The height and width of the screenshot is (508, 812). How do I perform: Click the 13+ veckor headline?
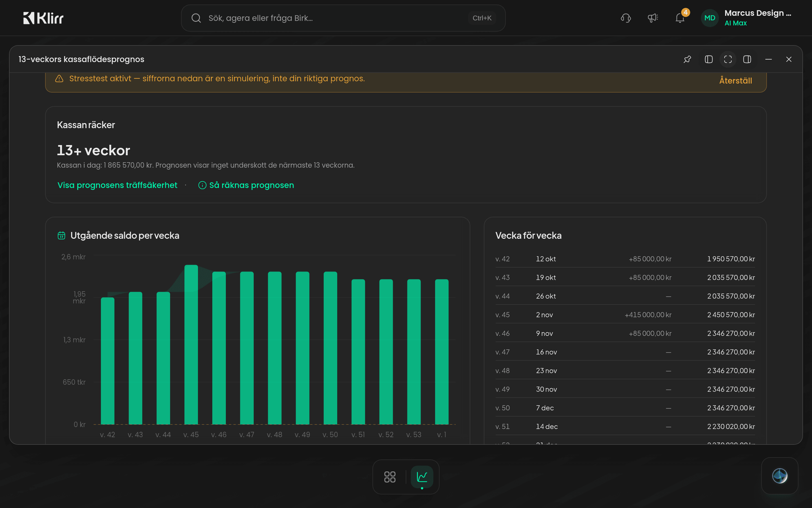(x=93, y=150)
